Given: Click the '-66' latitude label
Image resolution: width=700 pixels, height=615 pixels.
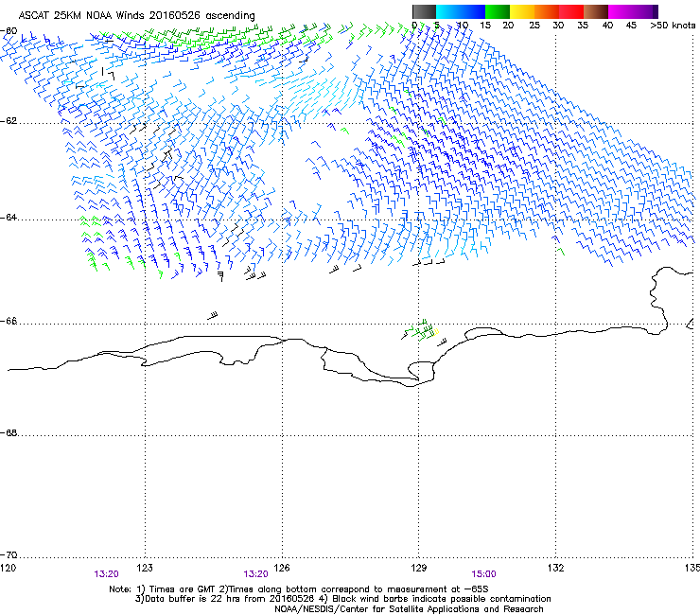Looking at the screenshot, I should [9, 321].
